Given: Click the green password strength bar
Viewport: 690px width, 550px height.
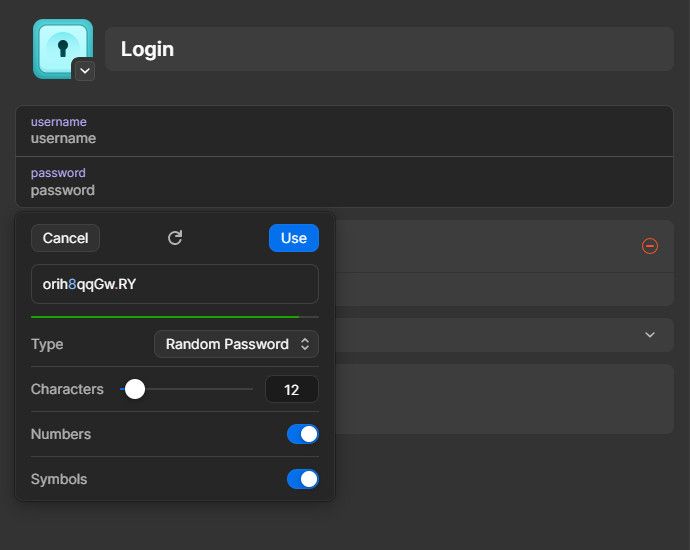Looking at the screenshot, I should tap(165, 316).
